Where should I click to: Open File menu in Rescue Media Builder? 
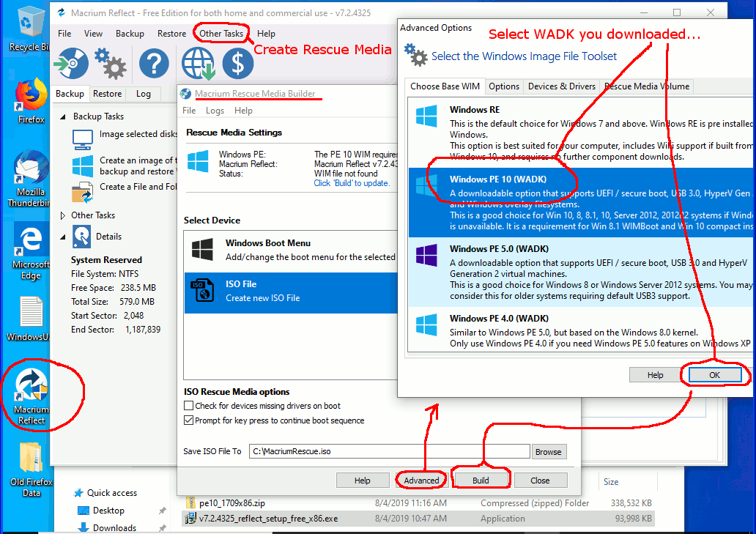point(189,111)
